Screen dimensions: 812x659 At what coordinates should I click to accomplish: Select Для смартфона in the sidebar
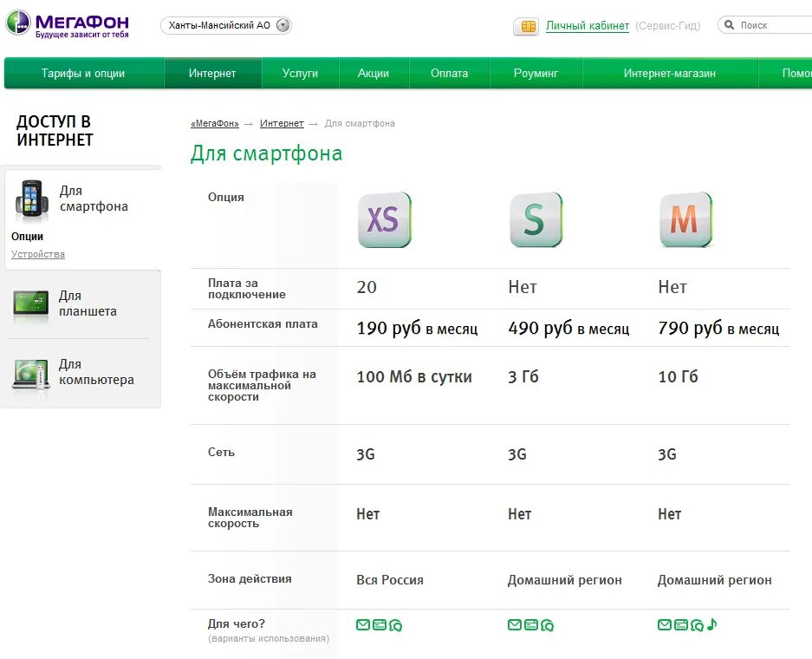[x=94, y=199]
